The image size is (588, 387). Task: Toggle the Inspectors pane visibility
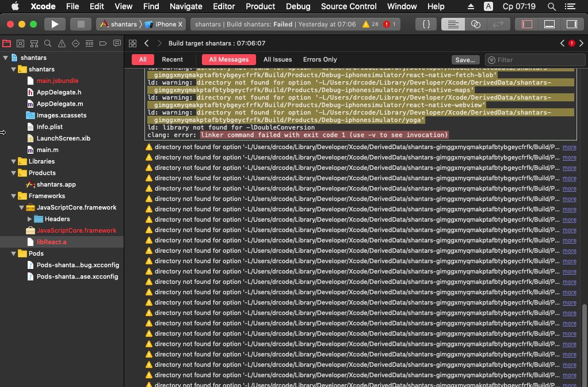(x=572, y=24)
